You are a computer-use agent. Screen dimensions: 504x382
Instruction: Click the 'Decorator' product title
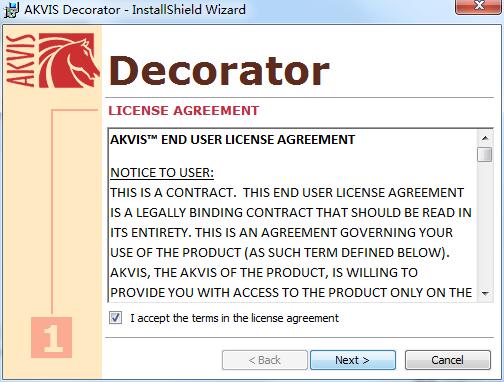pyautogui.click(x=219, y=71)
